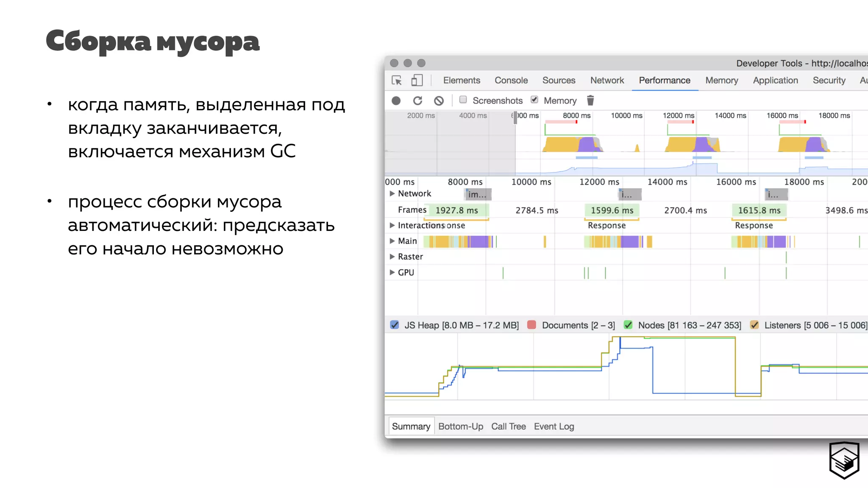Viewport: 868px width, 488px height.
Task: Click the 2700.4 ms frame
Action: click(685, 210)
